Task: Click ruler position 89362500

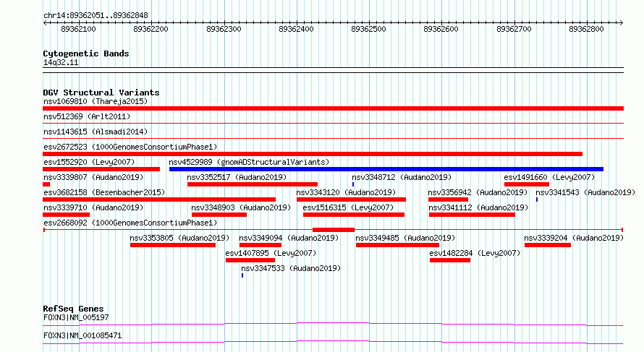Action: tap(369, 29)
